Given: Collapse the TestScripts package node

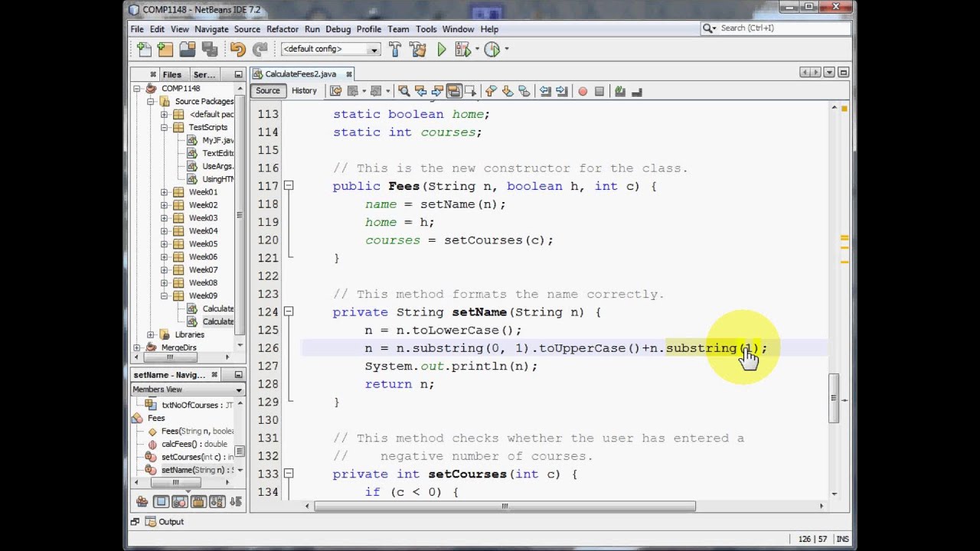Looking at the screenshot, I should (164, 127).
